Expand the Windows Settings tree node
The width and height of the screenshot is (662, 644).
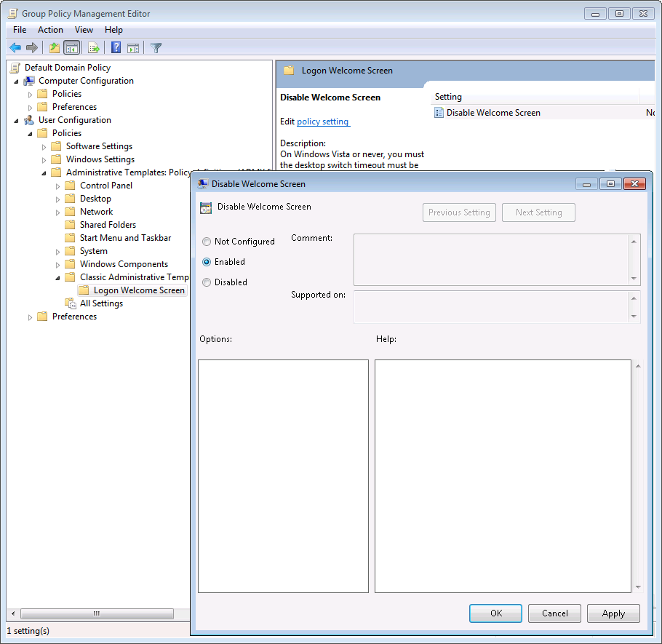tap(44, 159)
